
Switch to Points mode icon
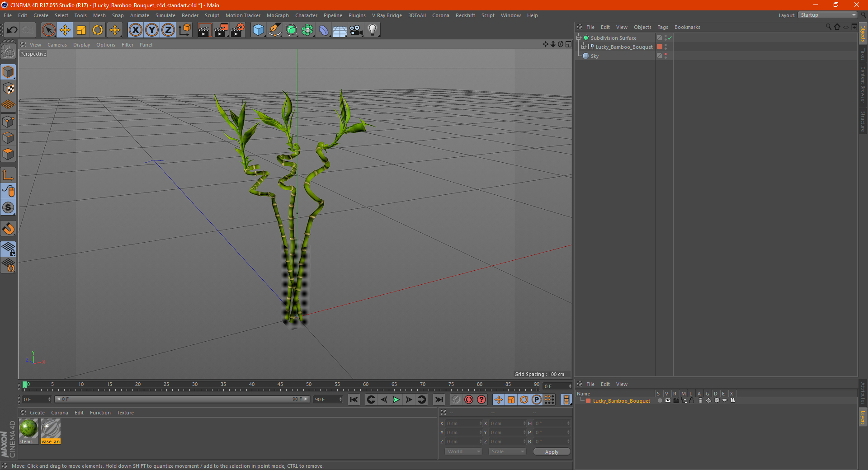[8, 122]
